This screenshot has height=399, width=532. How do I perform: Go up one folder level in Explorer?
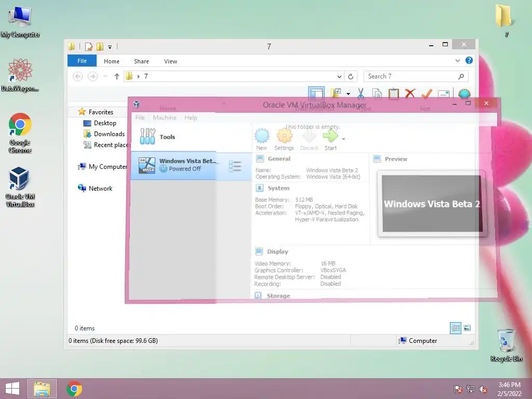click(117, 76)
